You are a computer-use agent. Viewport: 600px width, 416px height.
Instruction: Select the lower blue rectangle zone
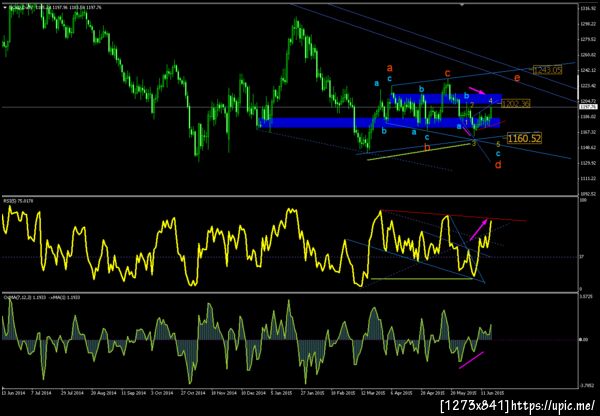(379, 122)
